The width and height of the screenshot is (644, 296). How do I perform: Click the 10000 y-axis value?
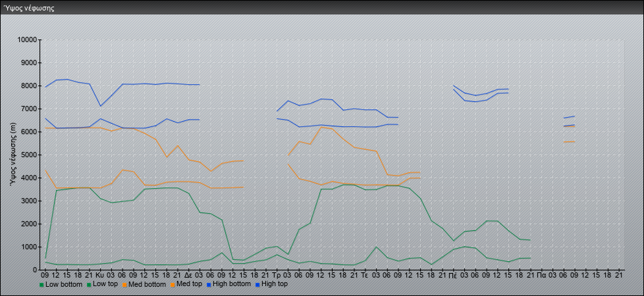(x=27, y=40)
